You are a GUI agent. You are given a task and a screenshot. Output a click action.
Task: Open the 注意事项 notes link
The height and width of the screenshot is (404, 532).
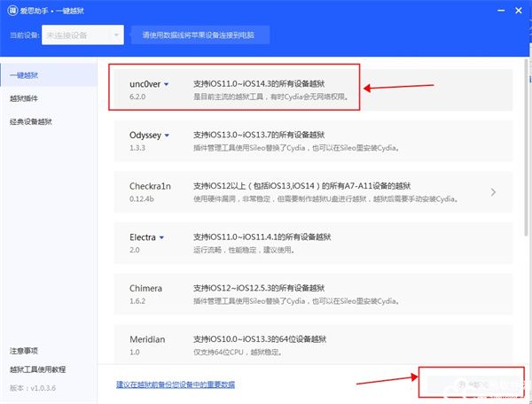tap(24, 351)
